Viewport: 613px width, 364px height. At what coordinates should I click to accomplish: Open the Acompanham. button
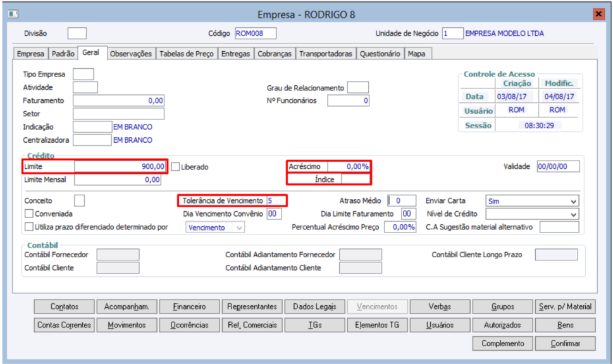coord(127,306)
